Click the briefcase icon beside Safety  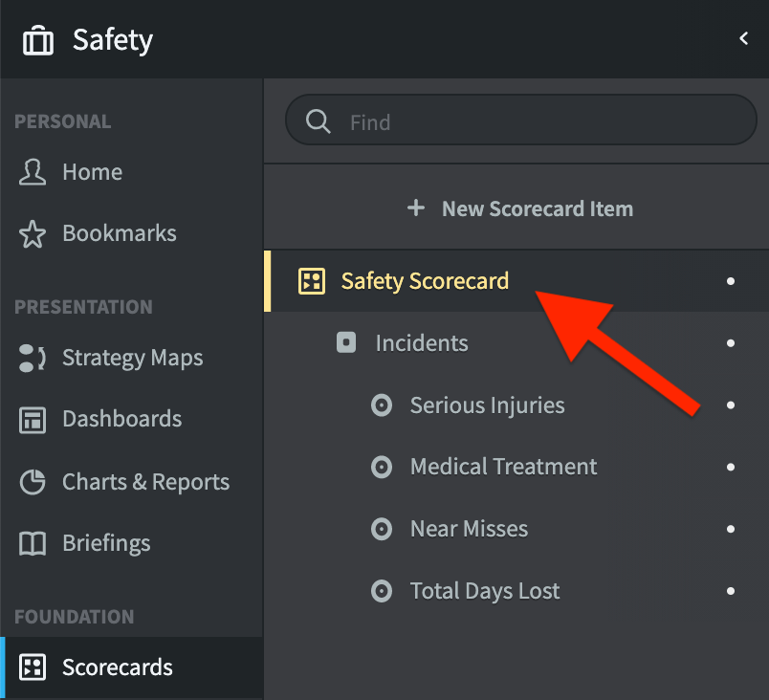(x=37, y=39)
